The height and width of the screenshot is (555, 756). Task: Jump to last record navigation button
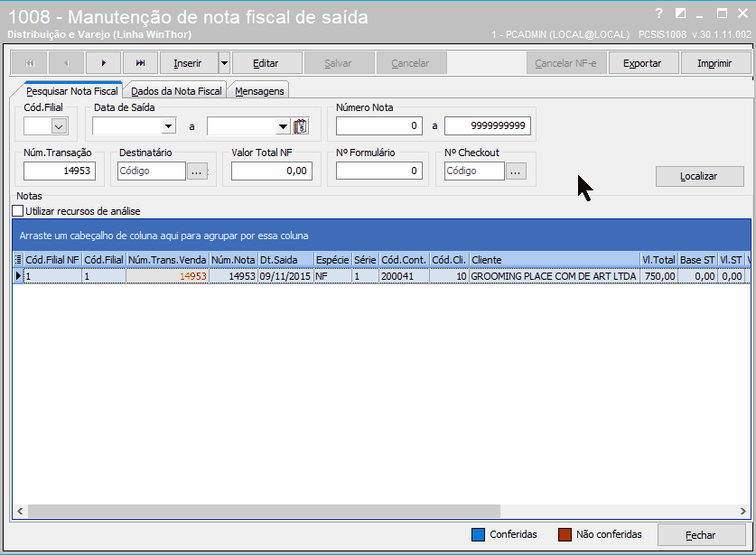(x=140, y=63)
